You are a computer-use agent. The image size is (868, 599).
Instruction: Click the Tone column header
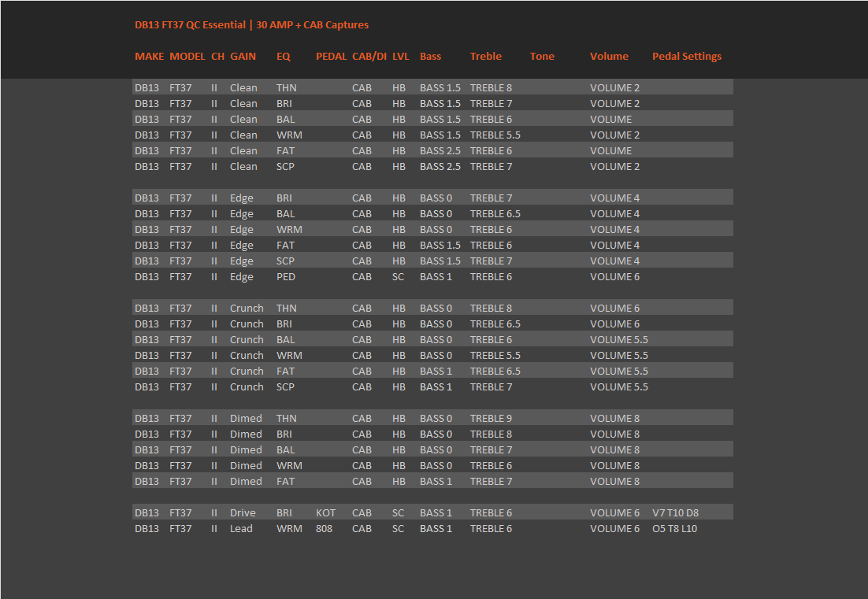click(542, 57)
